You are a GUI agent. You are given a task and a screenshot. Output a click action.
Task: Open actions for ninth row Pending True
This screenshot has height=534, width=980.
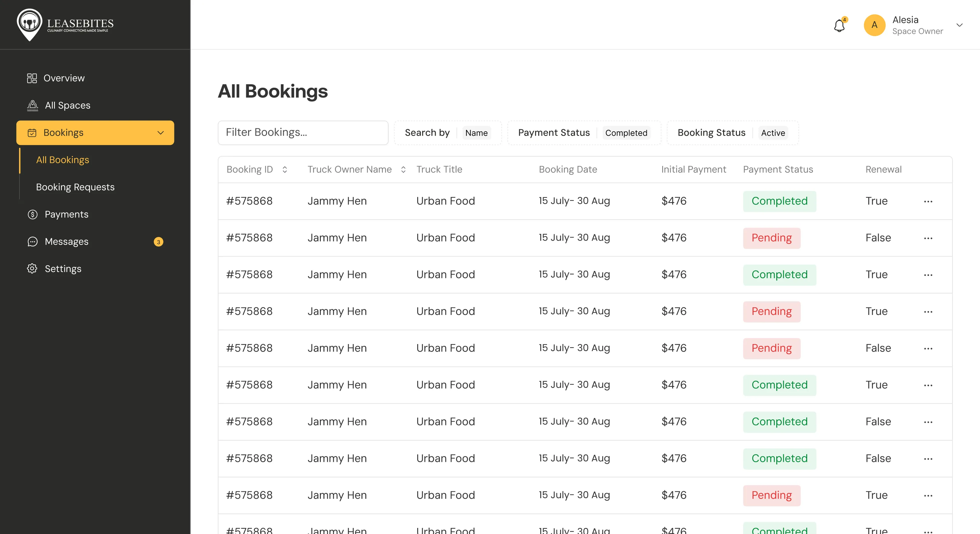click(928, 495)
